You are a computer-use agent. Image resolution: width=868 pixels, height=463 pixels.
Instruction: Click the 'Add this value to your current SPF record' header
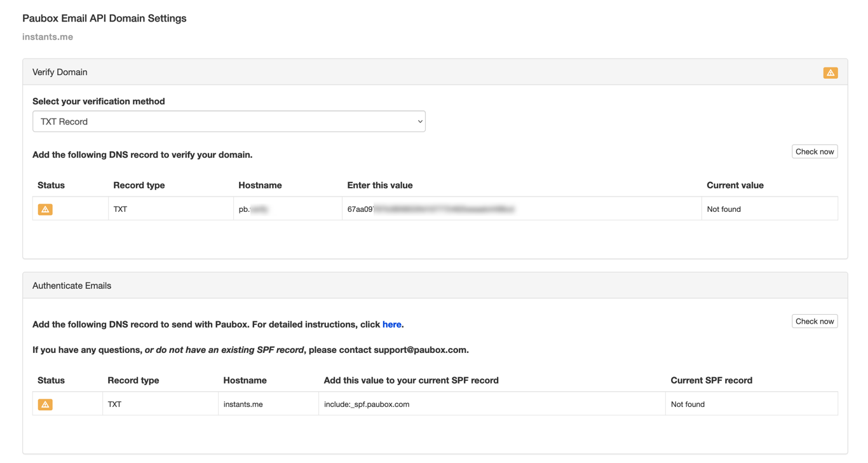click(411, 380)
